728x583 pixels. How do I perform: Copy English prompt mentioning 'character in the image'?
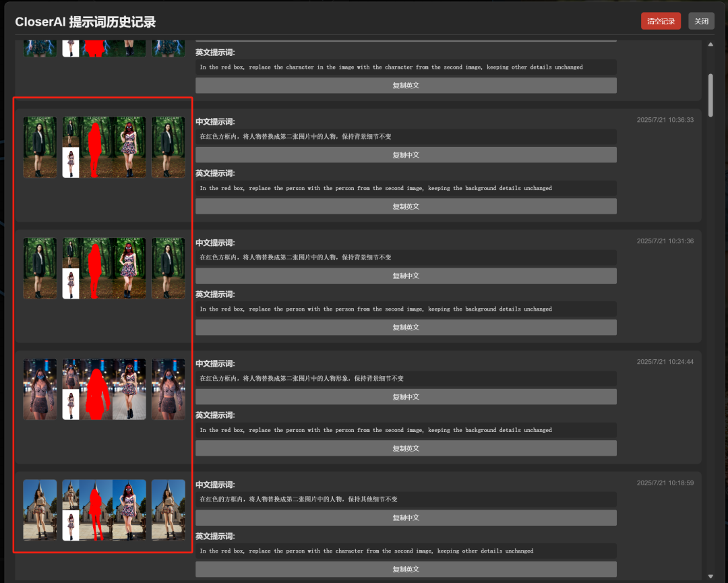pos(406,86)
